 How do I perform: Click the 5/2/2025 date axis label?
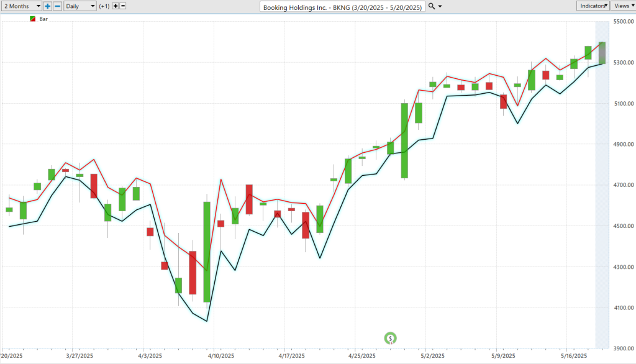point(433,356)
